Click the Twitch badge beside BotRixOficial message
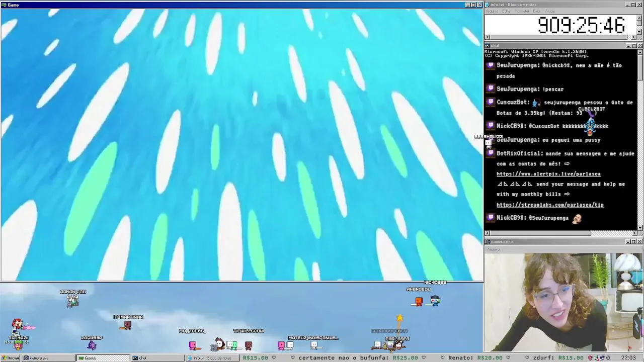Image resolution: width=644 pixels, height=362 pixels. [491, 153]
